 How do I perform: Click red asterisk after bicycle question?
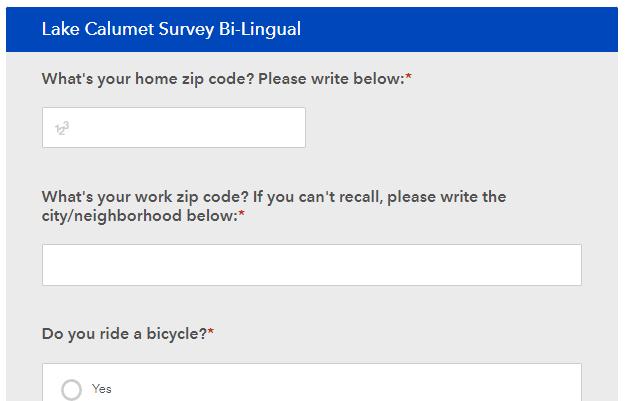click(211, 332)
